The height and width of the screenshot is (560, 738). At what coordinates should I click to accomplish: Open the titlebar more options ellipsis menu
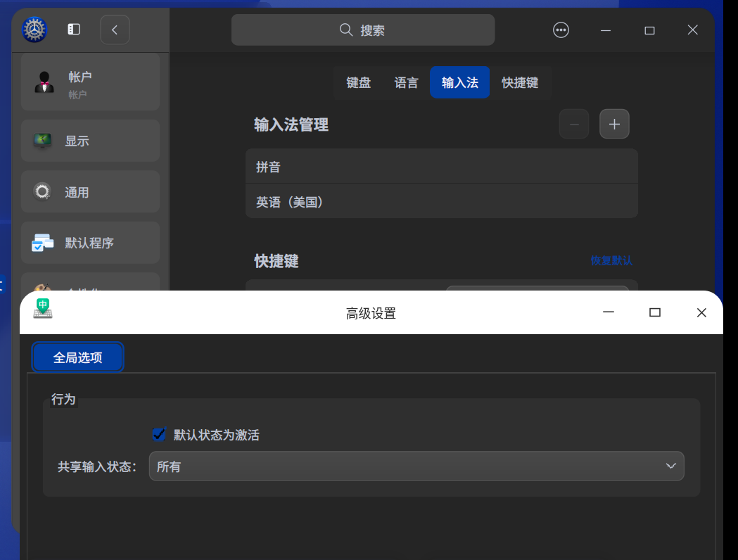(561, 30)
